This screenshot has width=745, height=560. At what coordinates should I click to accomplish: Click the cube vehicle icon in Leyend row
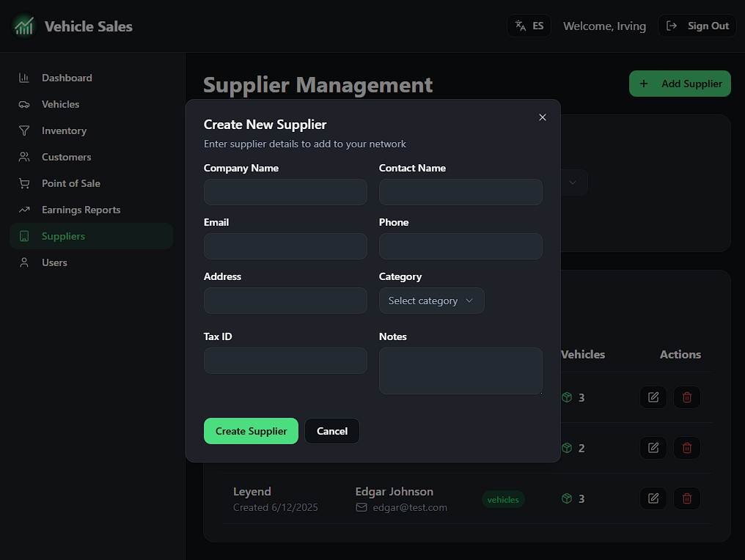click(x=567, y=498)
